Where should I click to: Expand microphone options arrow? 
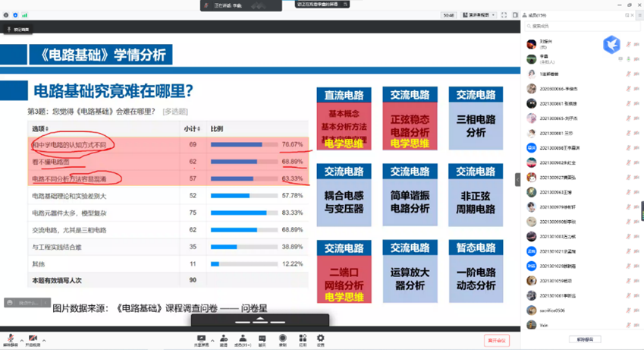[x=22, y=341]
